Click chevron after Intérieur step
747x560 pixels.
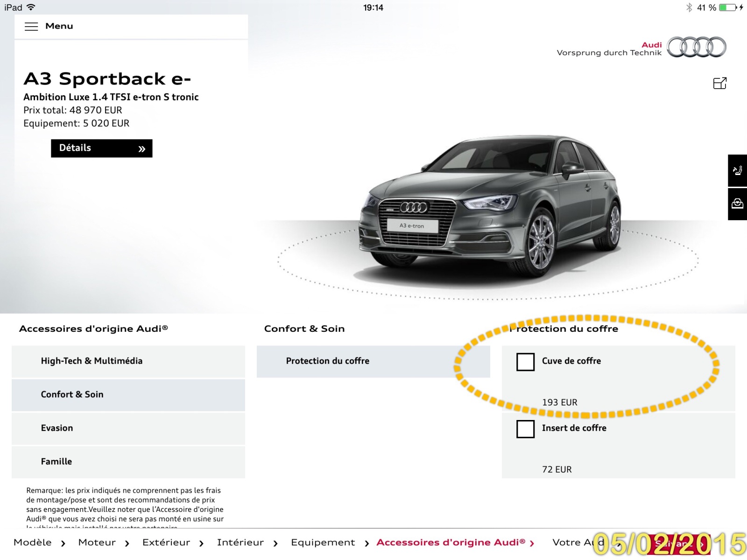point(275,543)
